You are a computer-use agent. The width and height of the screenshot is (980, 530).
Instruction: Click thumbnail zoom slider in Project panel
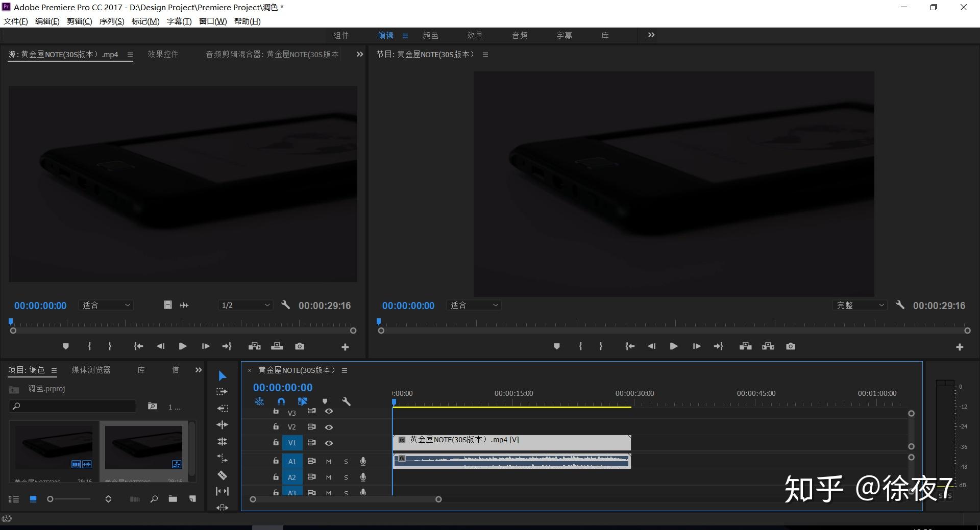click(x=69, y=499)
